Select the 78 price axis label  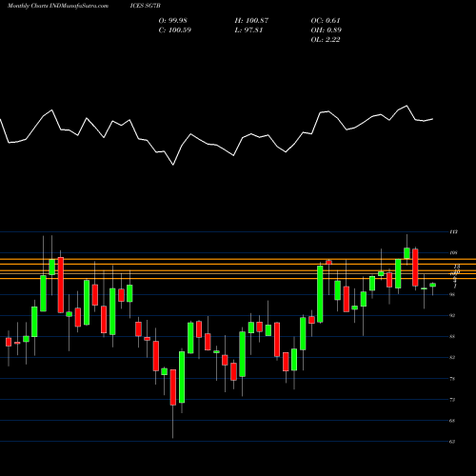452,379
